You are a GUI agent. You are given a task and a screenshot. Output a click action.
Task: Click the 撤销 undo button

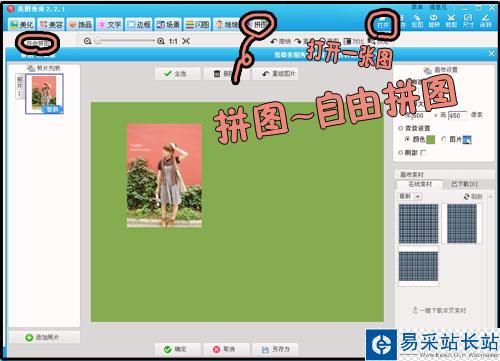[x=281, y=41]
